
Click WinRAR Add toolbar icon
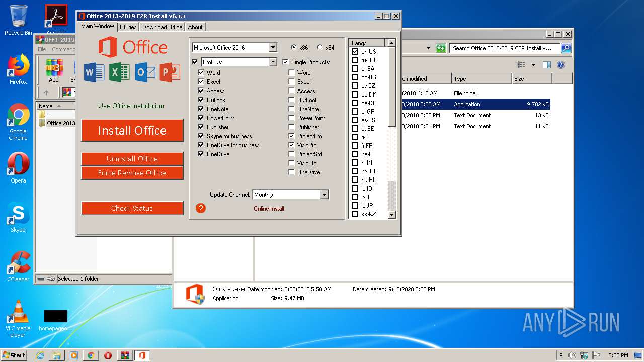click(54, 71)
